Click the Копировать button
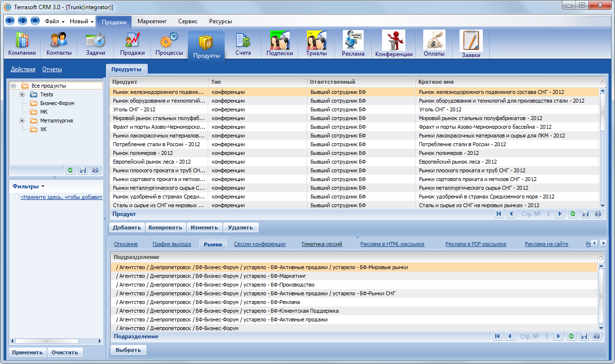 click(165, 227)
